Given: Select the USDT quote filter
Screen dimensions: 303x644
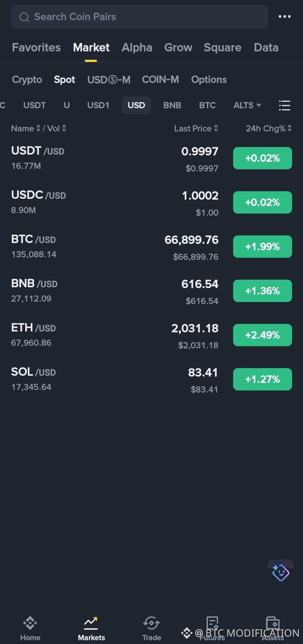Looking at the screenshot, I should tap(35, 105).
